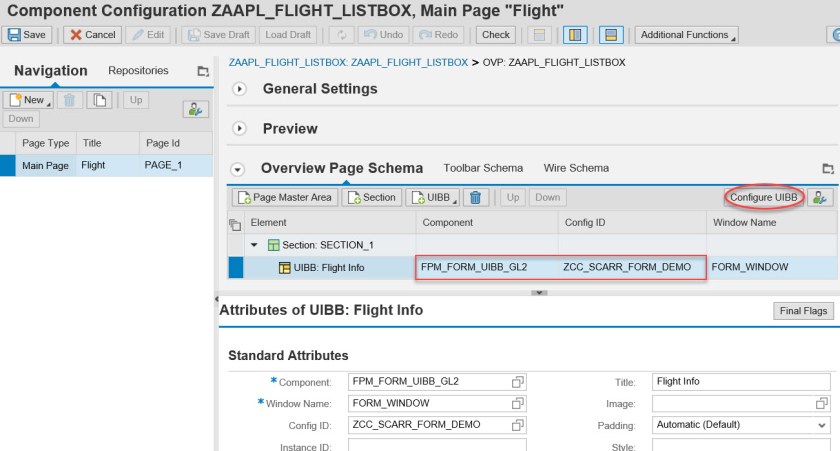Click the copy page icon in Navigation

click(100, 100)
